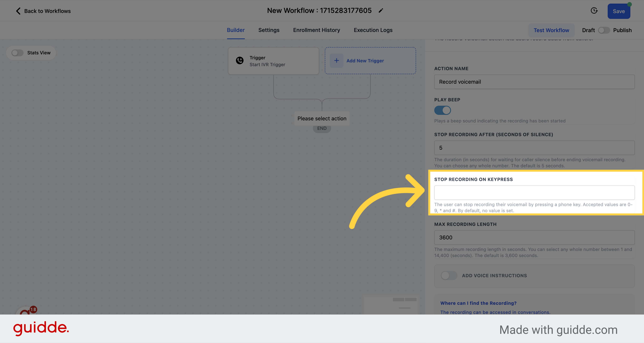The height and width of the screenshot is (343, 644).
Task: Click the Stats View toggle icon
Action: [17, 53]
